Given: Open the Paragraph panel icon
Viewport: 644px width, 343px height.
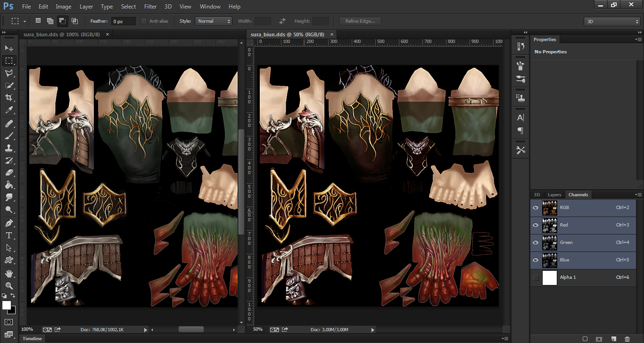Looking at the screenshot, I should tap(520, 131).
